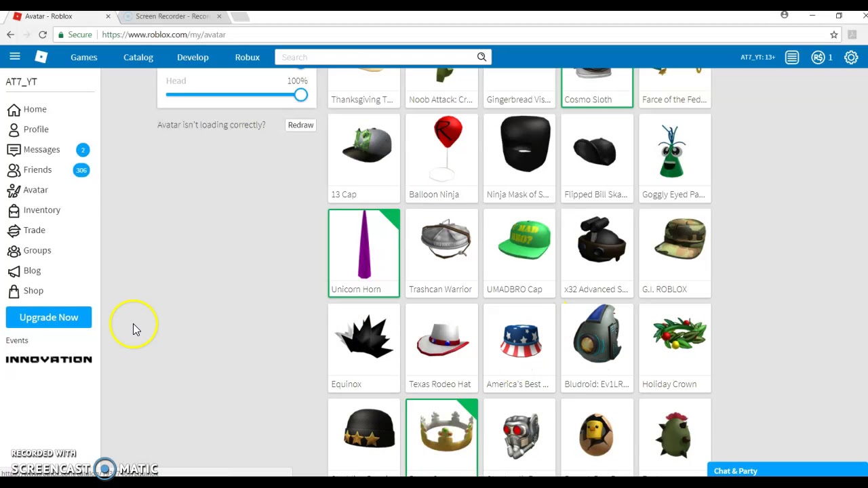This screenshot has width=868, height=488.
Task: Select the 13 Cap hat
Action: (364, 158)
